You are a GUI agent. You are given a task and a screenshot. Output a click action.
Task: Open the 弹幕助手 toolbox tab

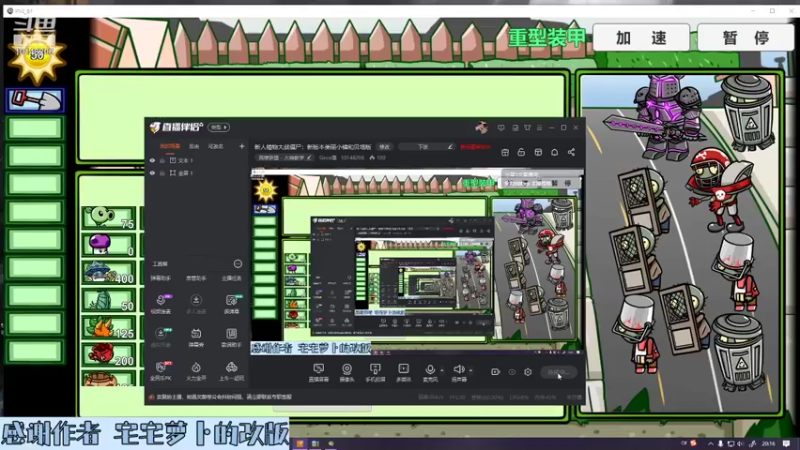coord(161,279)
